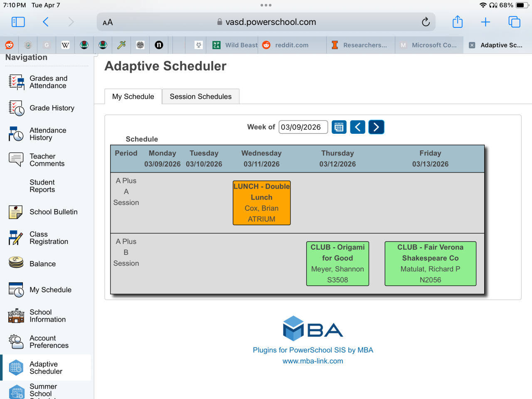Click the Safari share icon
Image resolution: width=532 pixels, height=399 pixels.
[x=458, y=22]
